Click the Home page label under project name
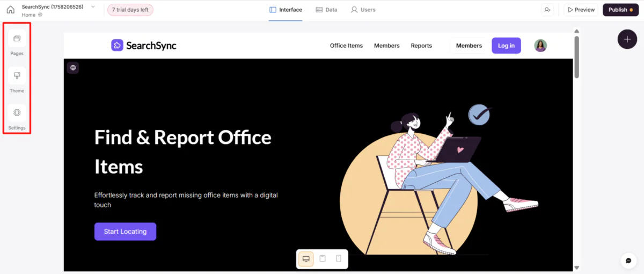This screenshot has width=644, height=274. [28, 15]
